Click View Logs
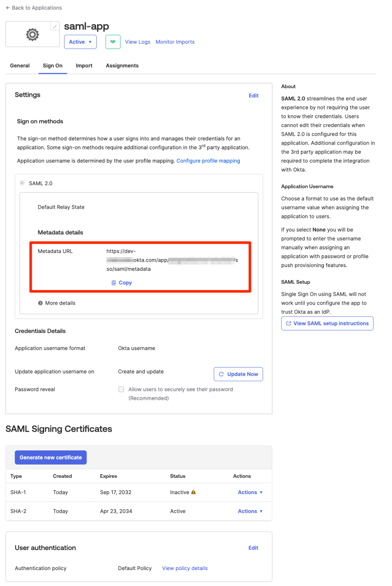392x586 pixels. coord(137,42)
